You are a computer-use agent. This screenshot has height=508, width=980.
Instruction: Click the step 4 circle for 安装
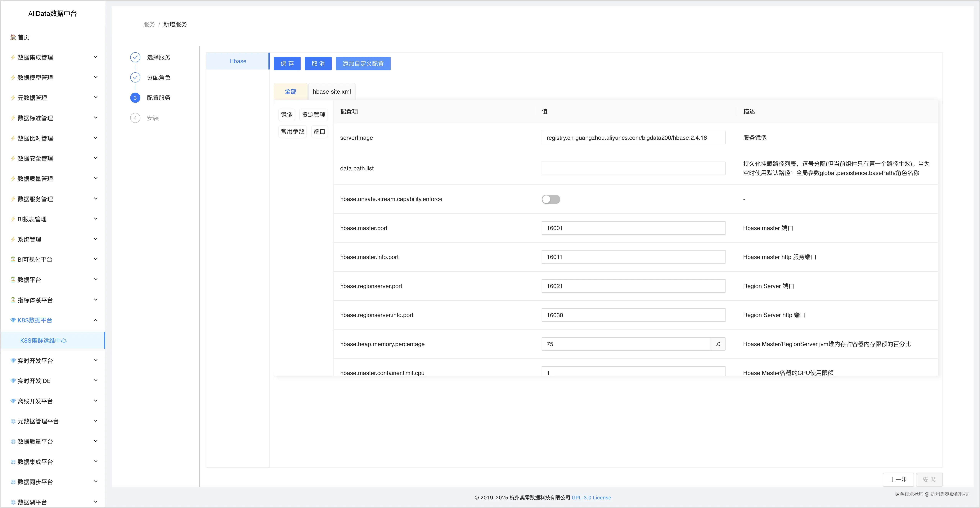[135, 118]
